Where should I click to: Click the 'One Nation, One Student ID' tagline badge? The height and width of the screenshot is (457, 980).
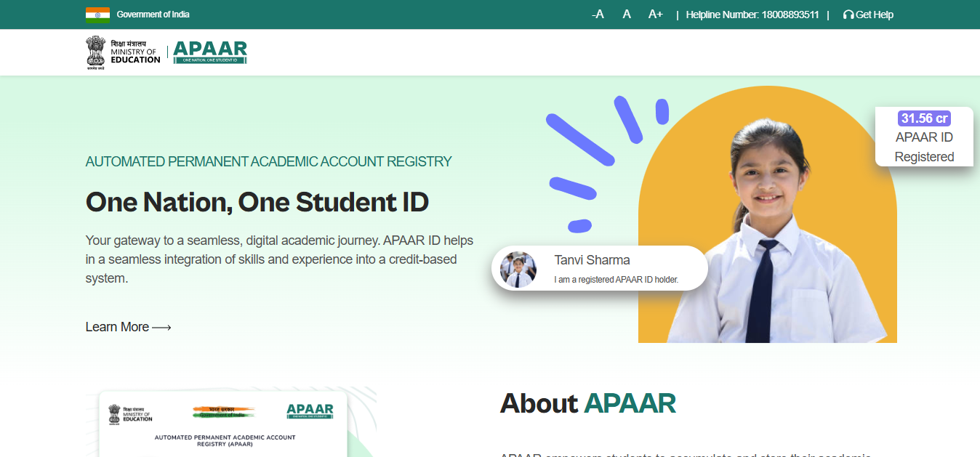(209, 60)
